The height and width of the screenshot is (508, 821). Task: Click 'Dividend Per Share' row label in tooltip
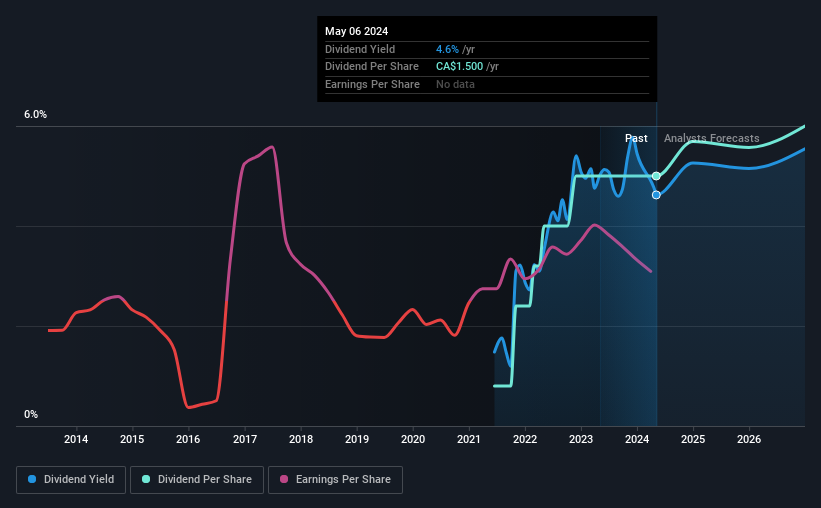(372, 67)
